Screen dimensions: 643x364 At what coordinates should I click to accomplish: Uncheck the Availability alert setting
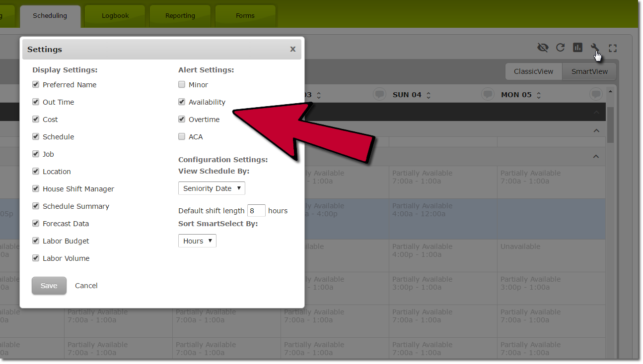(182, 102)
